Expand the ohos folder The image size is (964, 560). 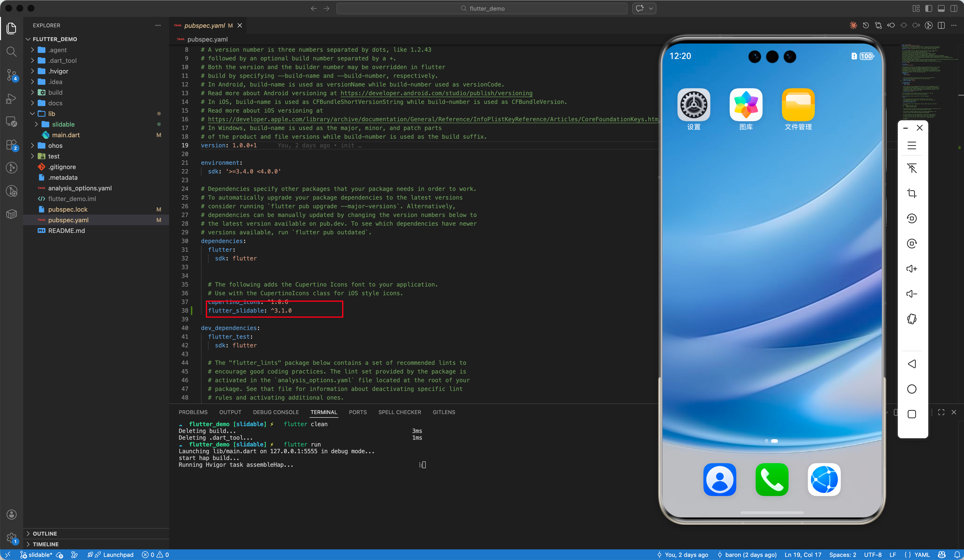tap(55, 145)
